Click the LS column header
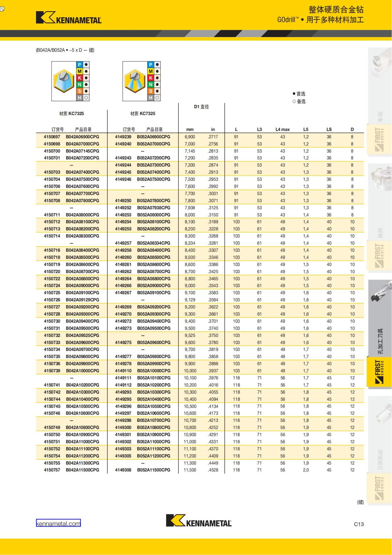The image size is (392, 555). (329, 130)
